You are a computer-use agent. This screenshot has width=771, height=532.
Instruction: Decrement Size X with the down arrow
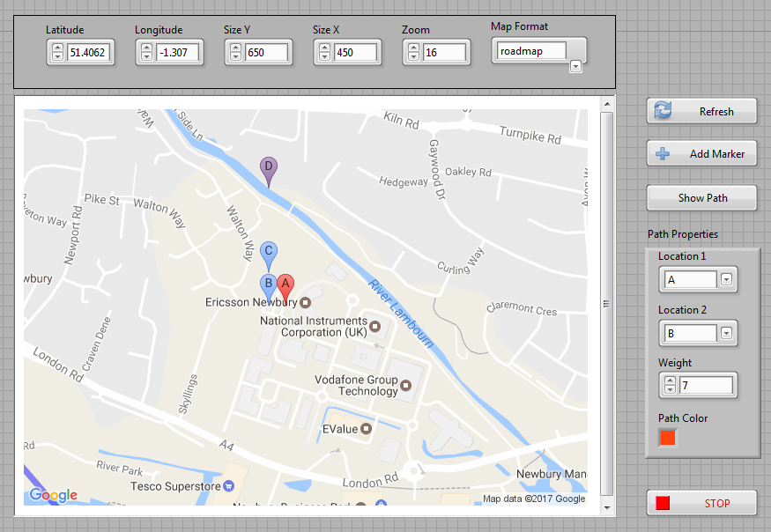coord(324,56)
